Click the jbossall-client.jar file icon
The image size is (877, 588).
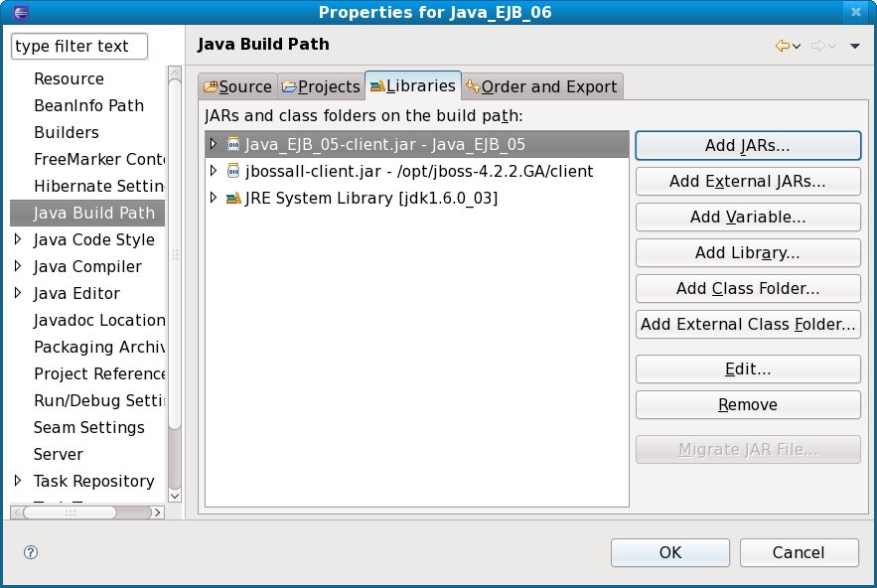233,171
